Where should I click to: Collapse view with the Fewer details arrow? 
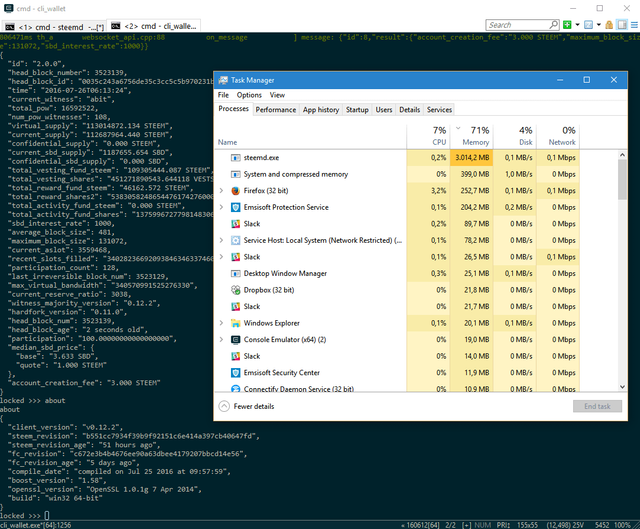click(224, 406)
